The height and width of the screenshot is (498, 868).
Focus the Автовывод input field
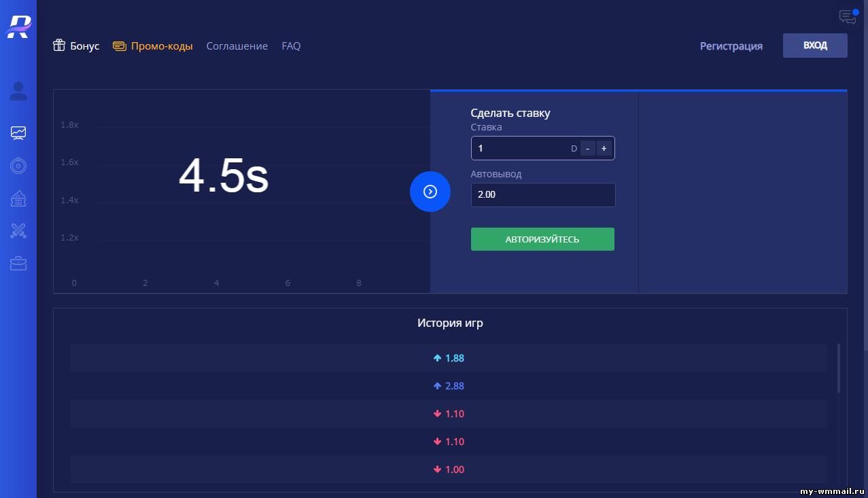pyautogui.click(x=542, y=194)
